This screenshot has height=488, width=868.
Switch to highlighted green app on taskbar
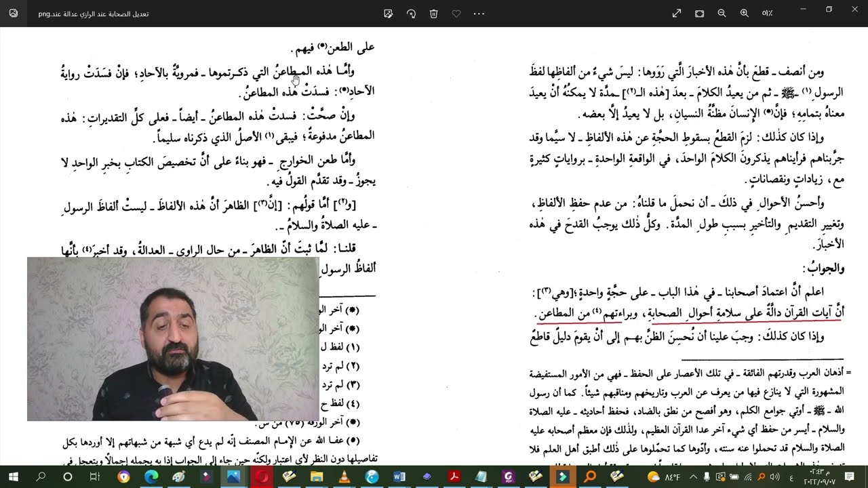(562, 477)
